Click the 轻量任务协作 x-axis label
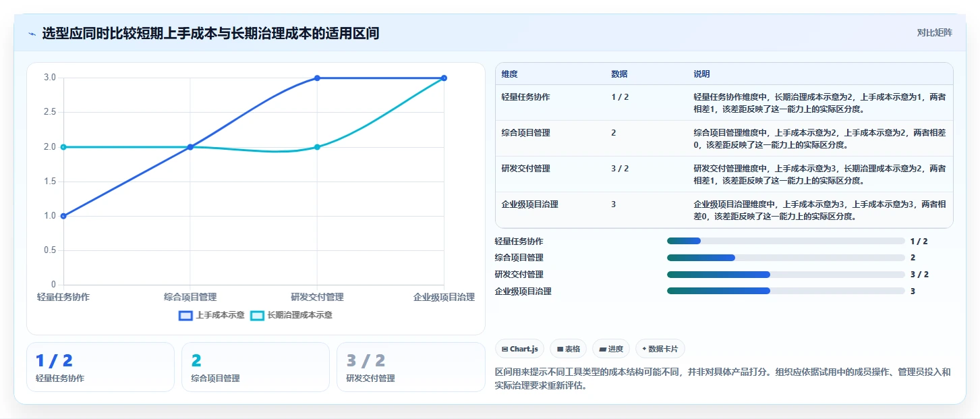Image resolution: width=980 pixels, height=419 pixels. point(63,297)
